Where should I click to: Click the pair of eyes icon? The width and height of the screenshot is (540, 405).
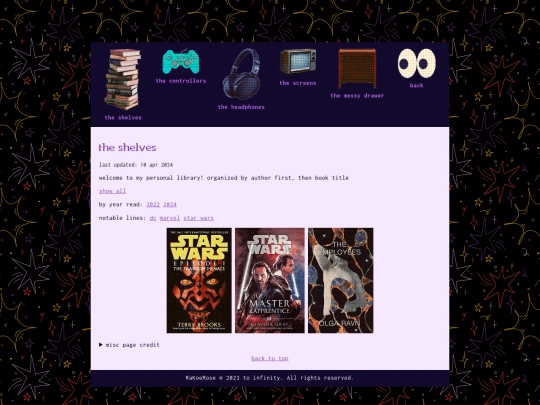(x=417, y=63)
